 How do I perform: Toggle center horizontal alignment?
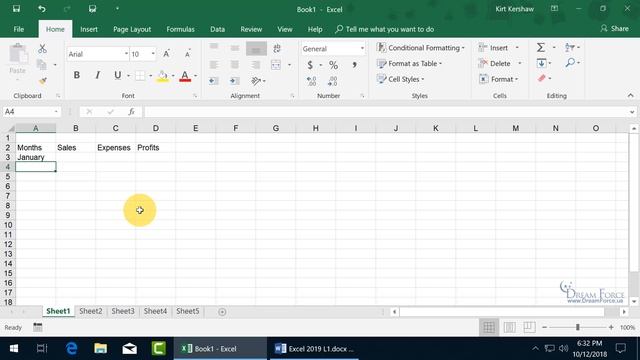pos(235,64)
